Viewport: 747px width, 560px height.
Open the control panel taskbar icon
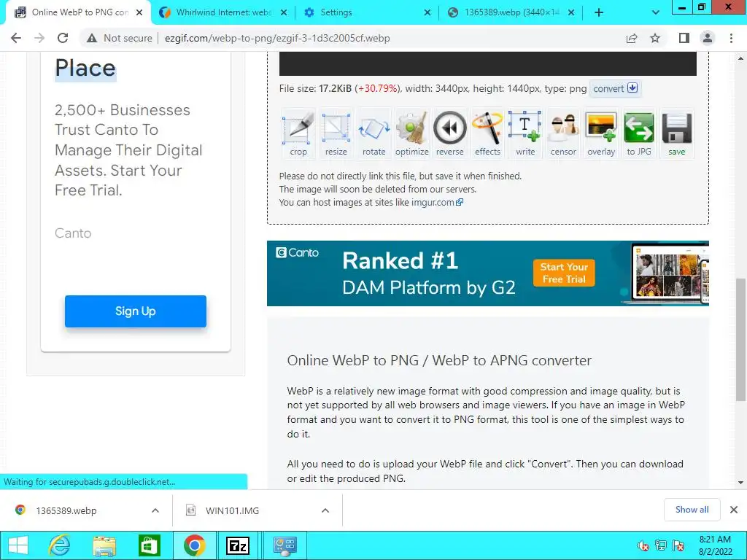tap(285, 545)
